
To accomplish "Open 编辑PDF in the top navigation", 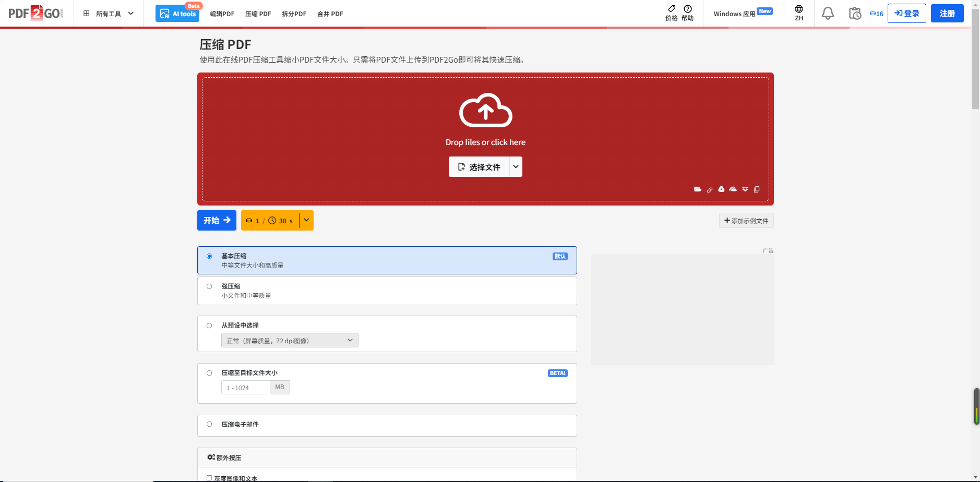I will 222,14.
